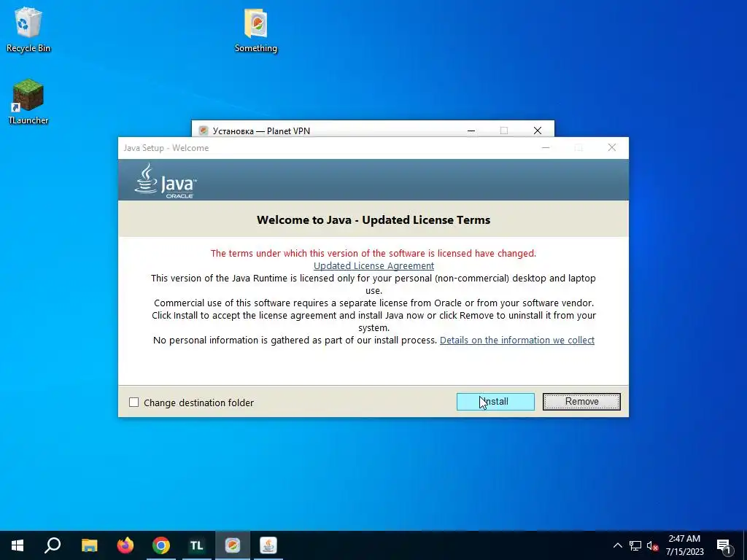Open the notification center icon

click(724, 545)
